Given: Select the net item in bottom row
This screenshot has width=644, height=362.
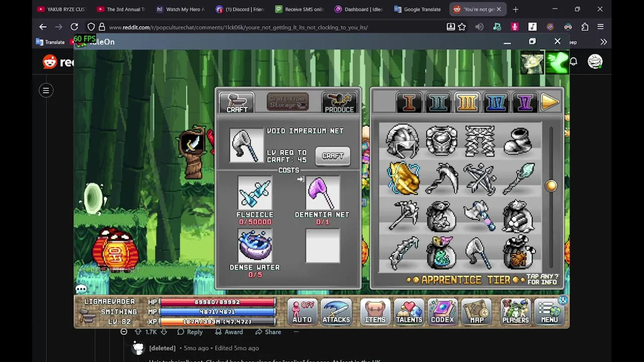Looking at the screenshot, I should [479, 254].
